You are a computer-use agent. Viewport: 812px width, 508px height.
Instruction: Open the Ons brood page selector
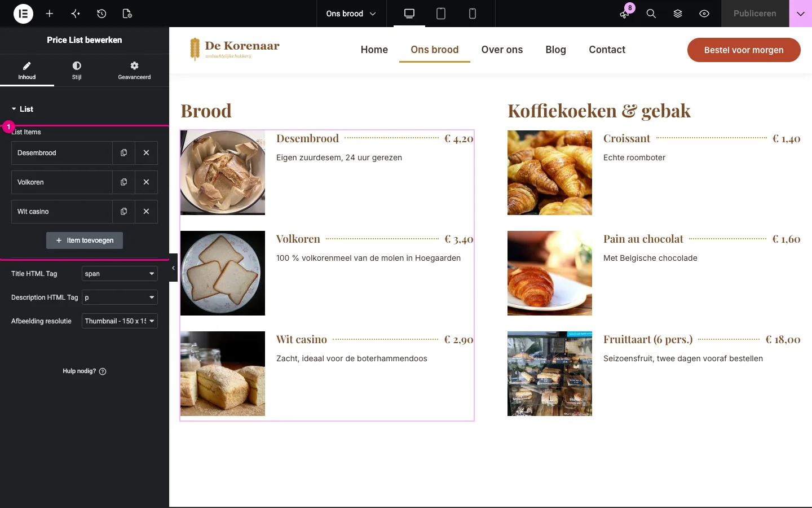[351, 14]
